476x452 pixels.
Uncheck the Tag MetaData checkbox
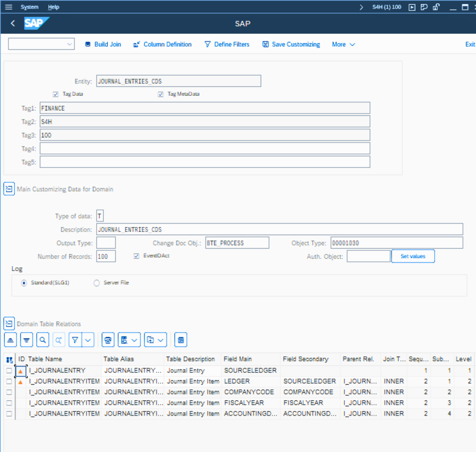point(161,94)
